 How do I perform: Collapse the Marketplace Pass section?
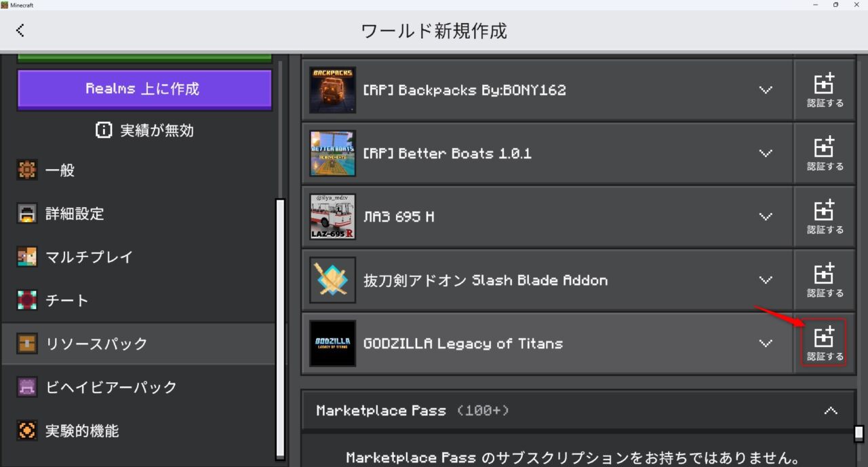[x=830, y=411]
